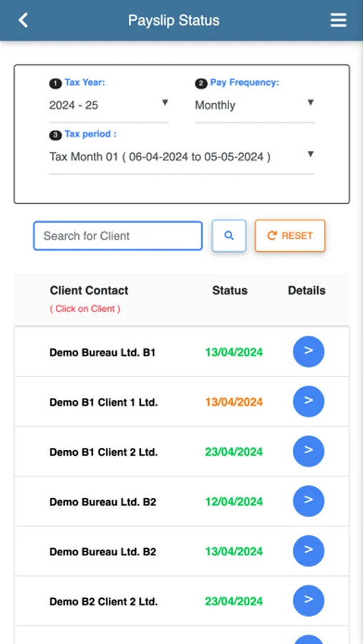Image resolution: width=363 pixels, height=644 pixels.
Task: Select Demo Bureau Ltd. B2 with status 13/04/2024
Action: click(x=103, y=552)
